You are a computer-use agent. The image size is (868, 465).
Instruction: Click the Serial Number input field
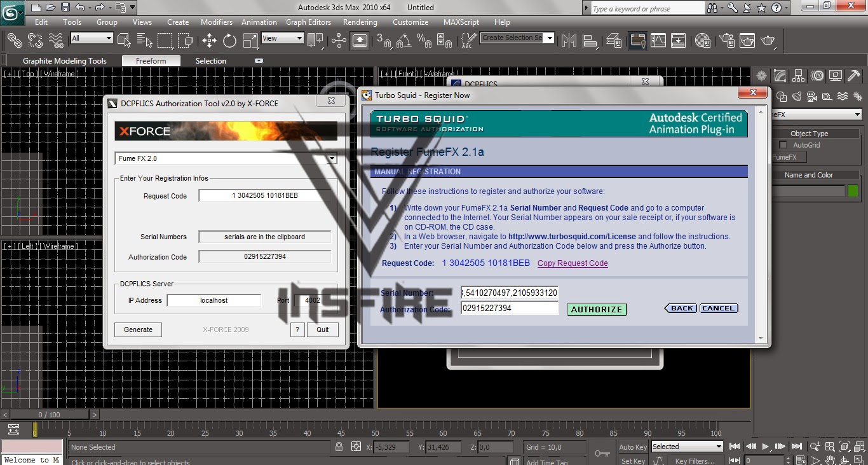click(x=510, y=293)
